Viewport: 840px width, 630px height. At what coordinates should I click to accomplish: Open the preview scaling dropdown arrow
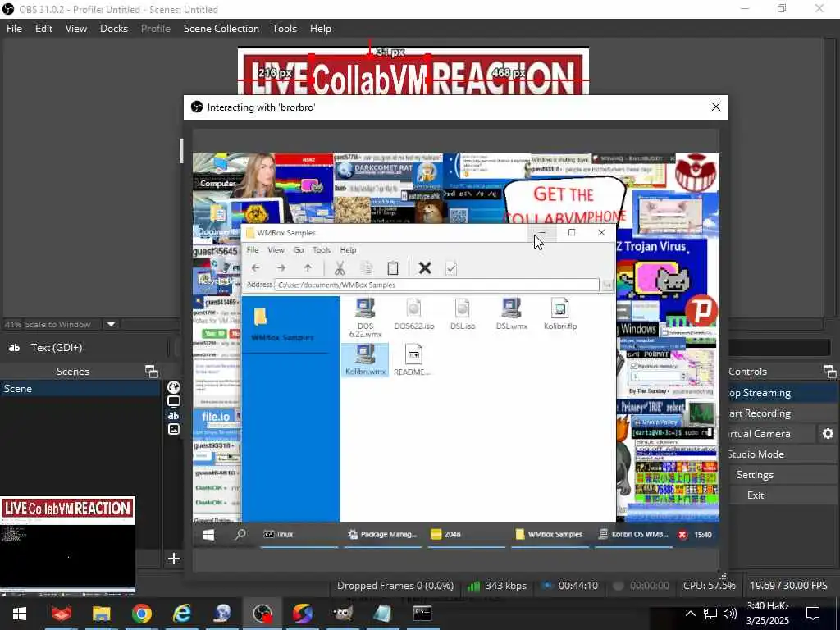pyautogui.click(x=111, y=324)
